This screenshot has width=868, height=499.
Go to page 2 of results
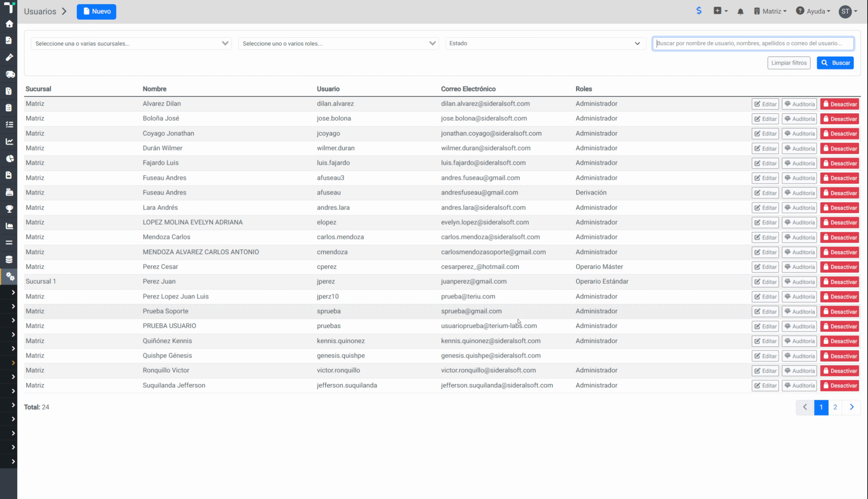(x=835, y=407)
